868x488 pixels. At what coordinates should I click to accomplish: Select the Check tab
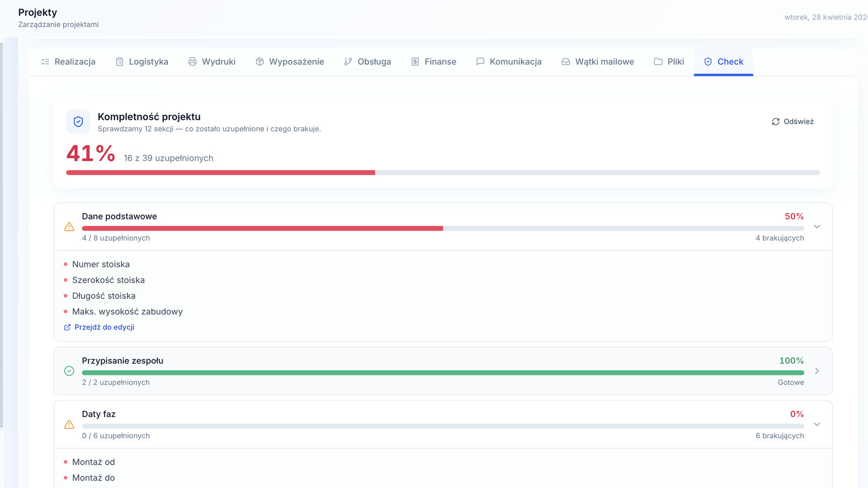723,62
